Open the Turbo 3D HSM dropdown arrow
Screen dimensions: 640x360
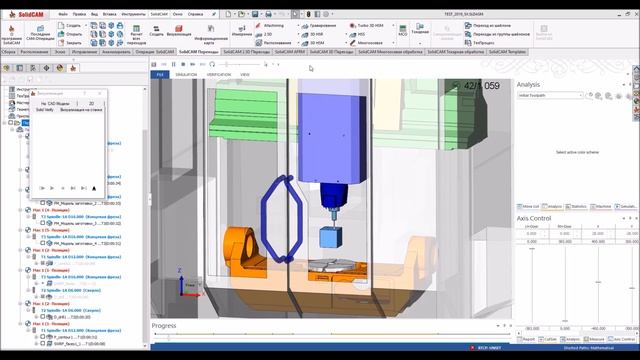tap(393, 26)
